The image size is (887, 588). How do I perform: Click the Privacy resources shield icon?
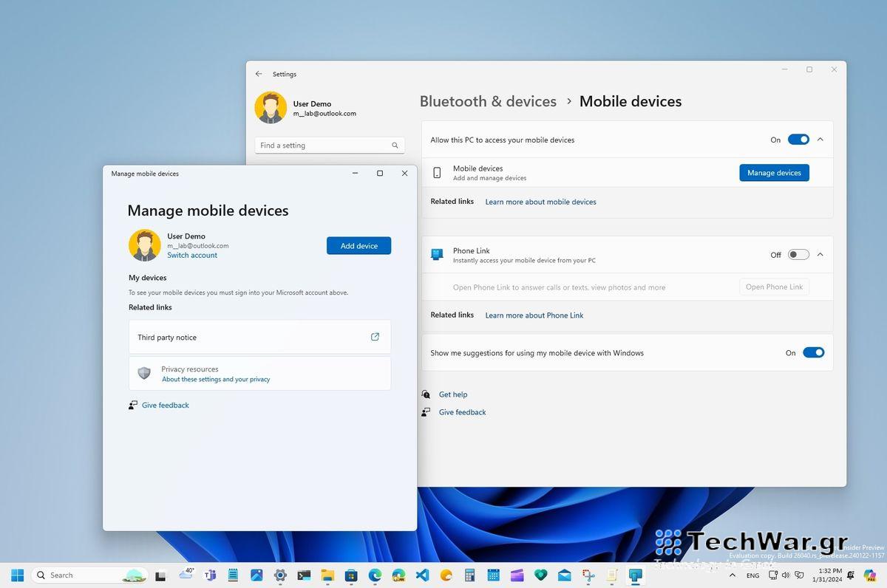(x=144, y=372)
